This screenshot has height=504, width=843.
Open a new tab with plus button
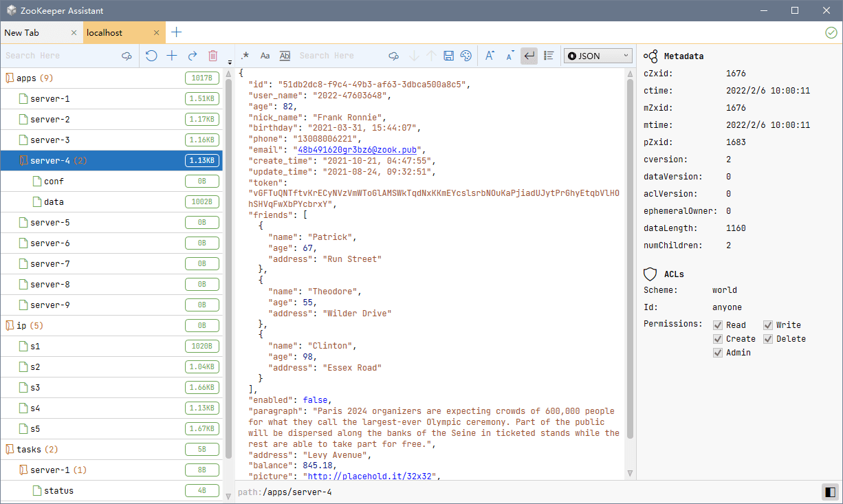177,32
